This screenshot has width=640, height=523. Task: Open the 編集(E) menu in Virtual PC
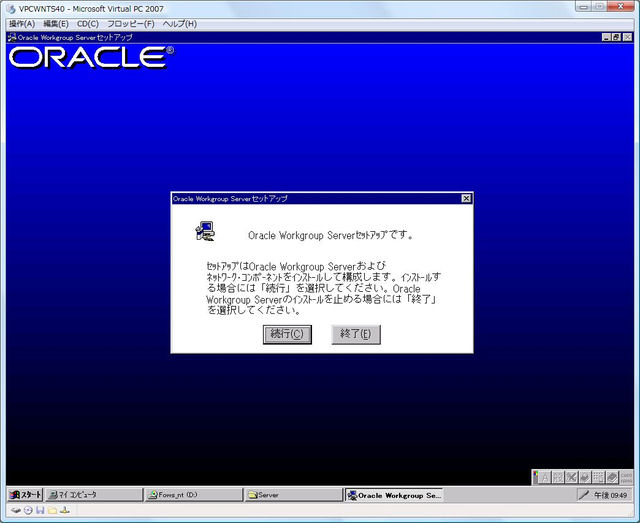56,24
